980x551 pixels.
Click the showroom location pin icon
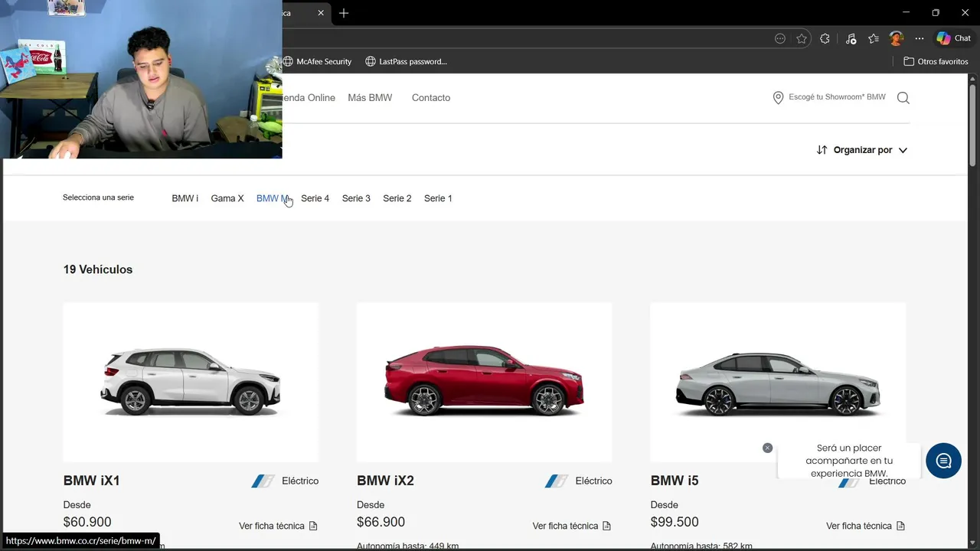tap(778, 97)
